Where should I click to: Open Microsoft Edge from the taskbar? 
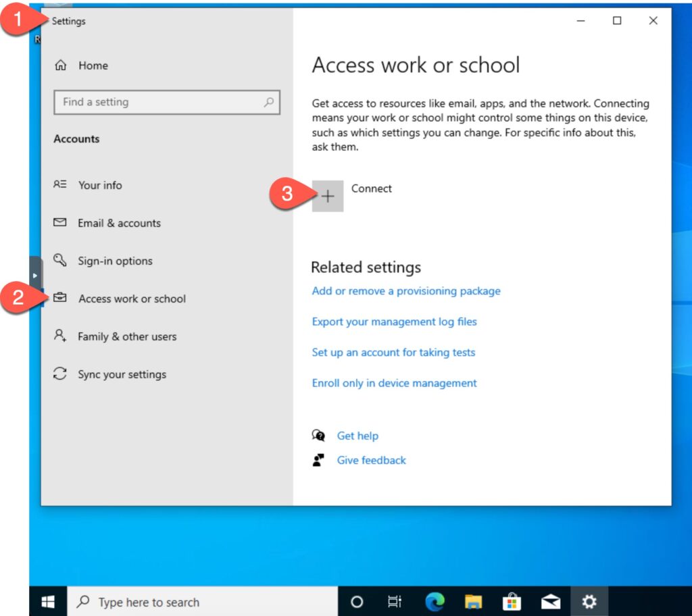(435, 602)
